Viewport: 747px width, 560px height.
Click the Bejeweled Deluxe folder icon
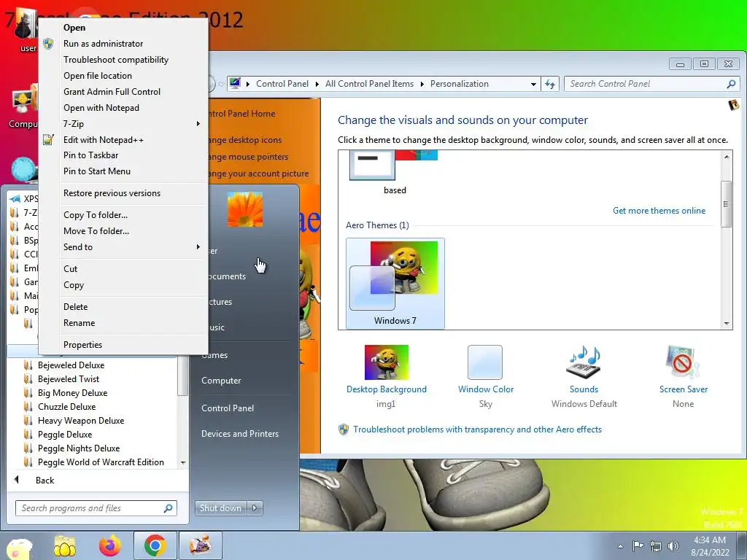(28, 365)
